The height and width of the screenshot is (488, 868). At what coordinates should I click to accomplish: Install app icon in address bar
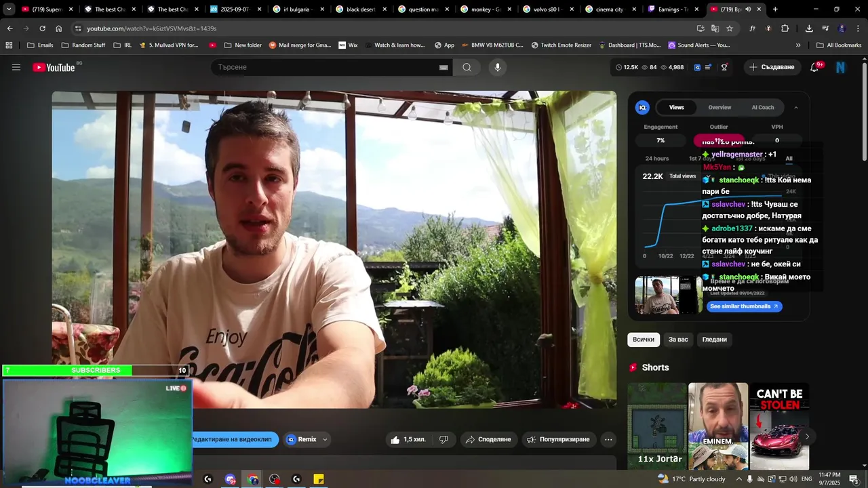click(701, 28)
